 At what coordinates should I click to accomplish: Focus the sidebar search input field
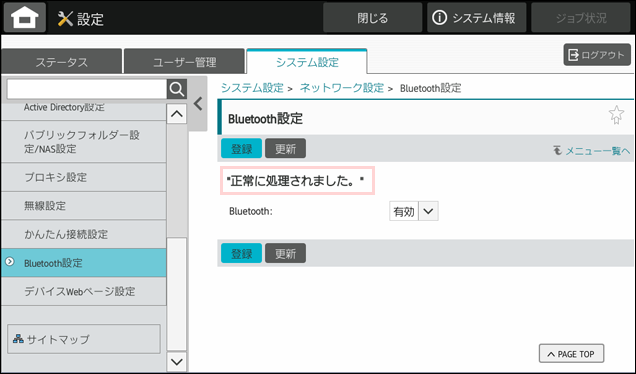(87, 89)
